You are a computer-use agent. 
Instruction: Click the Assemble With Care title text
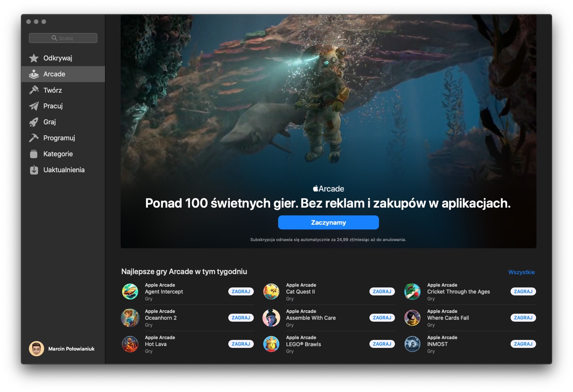[x=311, y=318]
